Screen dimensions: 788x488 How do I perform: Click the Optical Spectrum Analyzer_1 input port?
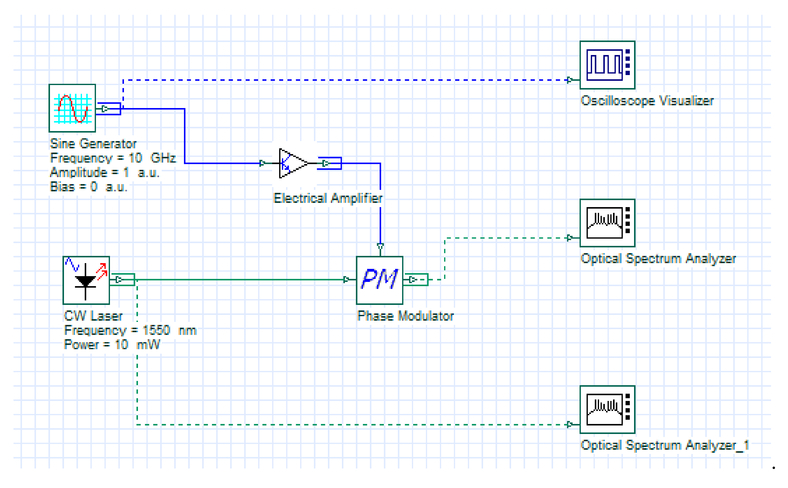tap(569, 424)
